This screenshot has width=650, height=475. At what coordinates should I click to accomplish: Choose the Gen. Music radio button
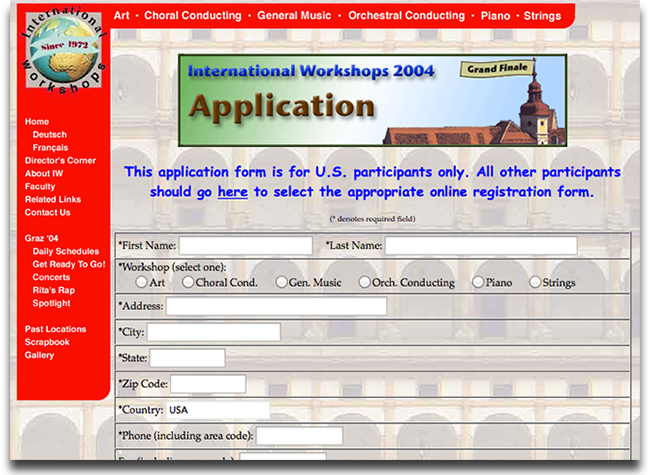click(x=281, y=282)
